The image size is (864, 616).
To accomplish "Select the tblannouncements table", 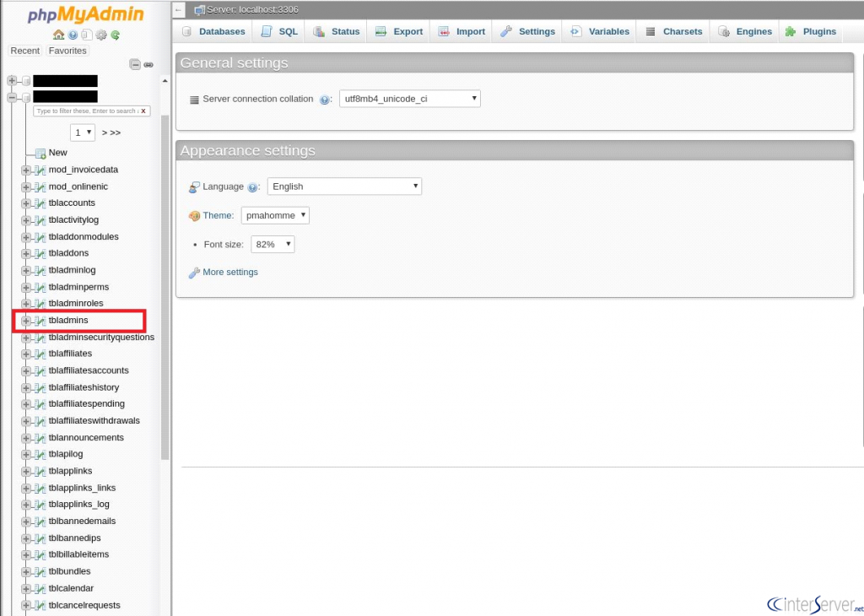I will [x=86, y=437].
